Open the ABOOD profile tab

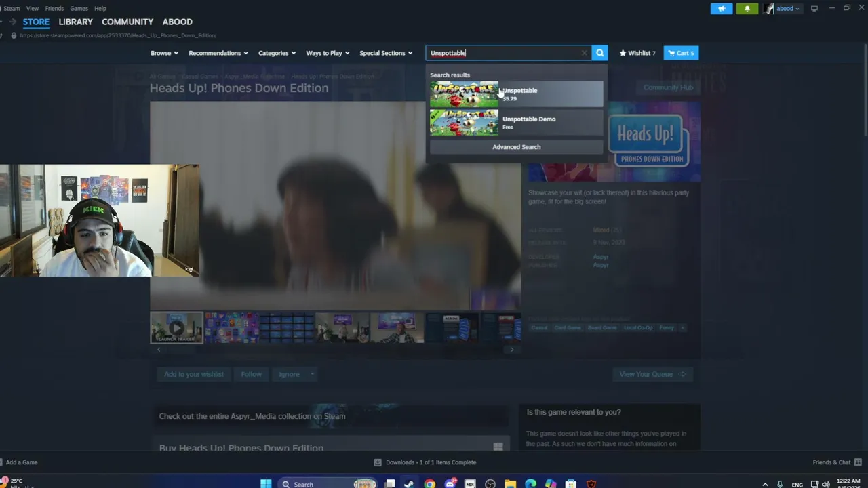tap(177, 22)
